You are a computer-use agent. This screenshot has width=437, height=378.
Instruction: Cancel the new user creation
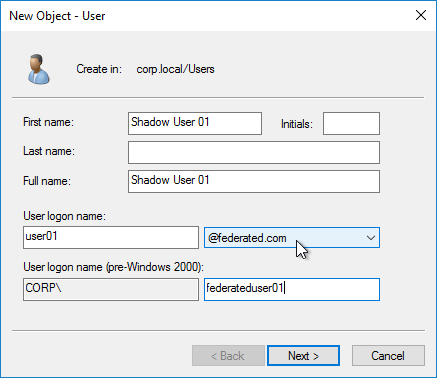388,355
